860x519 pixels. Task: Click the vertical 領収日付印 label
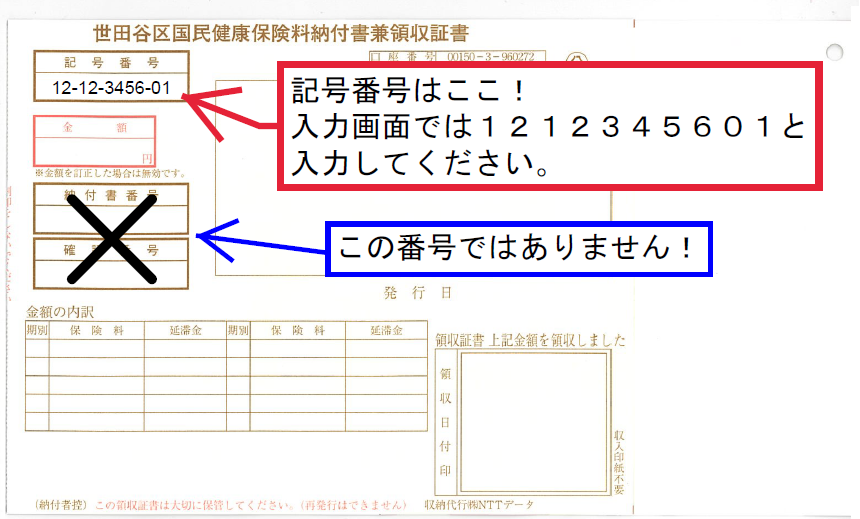click(445, 422)
